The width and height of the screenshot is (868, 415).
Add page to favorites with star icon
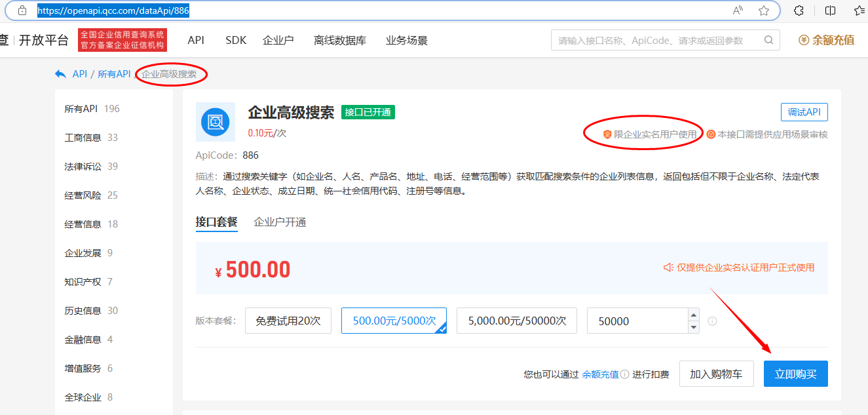(x=764, y=10)
